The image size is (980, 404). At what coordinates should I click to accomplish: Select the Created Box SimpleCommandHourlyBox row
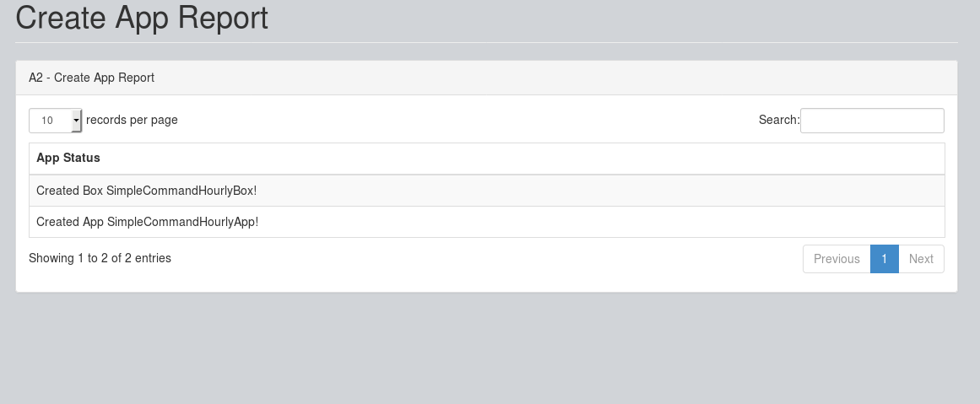click(486, 191)
